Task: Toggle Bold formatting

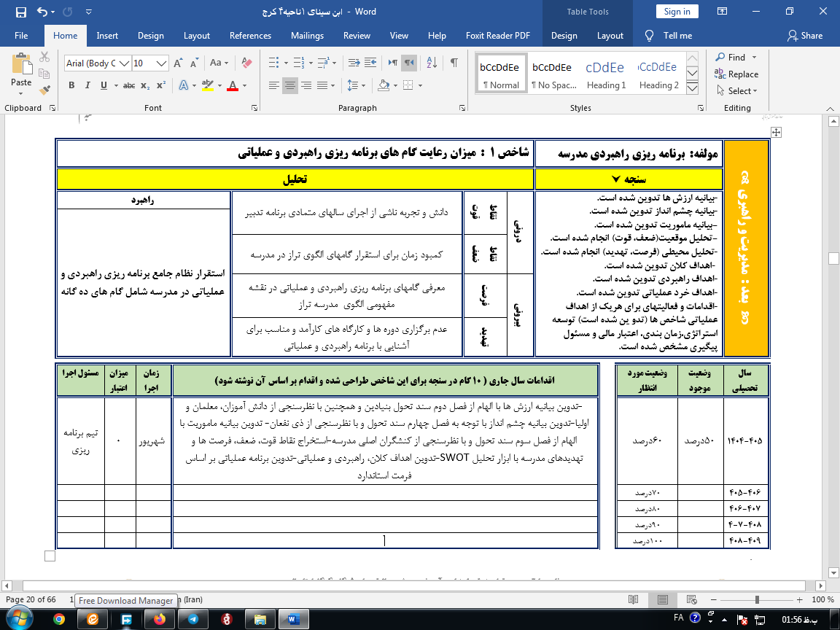Action: [71, 85]
